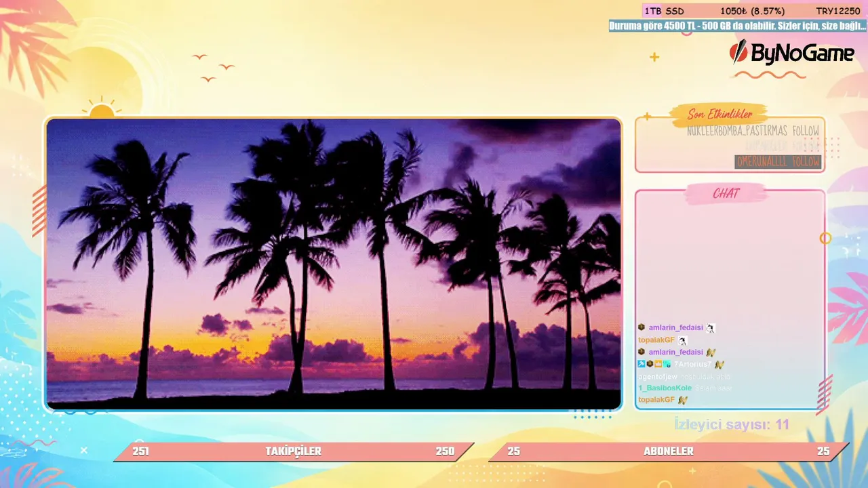This screenshot has width=868, height=488.
Task: Click the Duruma göre 4500 TL ticker text
Action: tap(738, 26)
